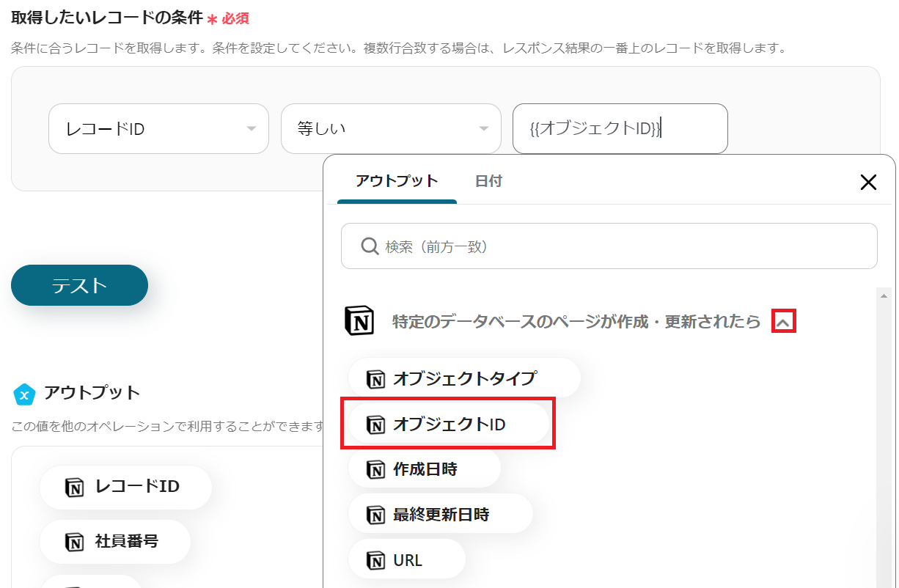The height and width of the screenshot is (588, 899).
Task: Open the レコードID field dropdown
Action: 158,129
